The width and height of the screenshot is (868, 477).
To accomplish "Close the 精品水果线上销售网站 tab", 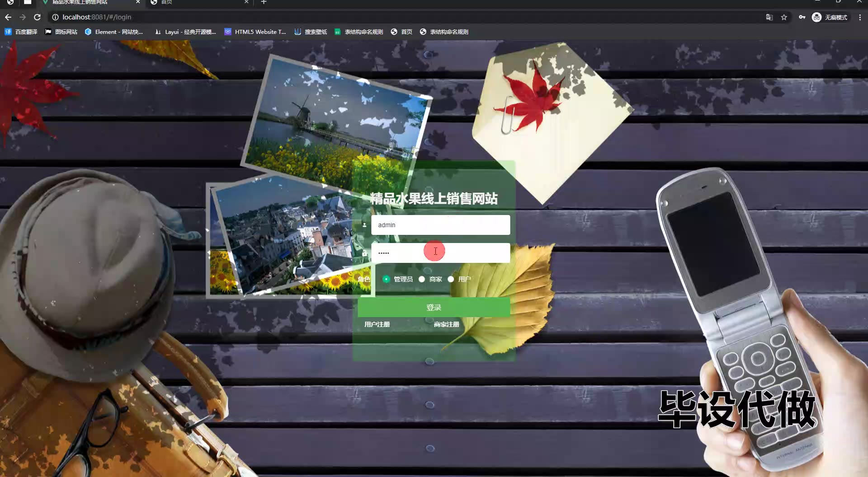I will point(138,2).
